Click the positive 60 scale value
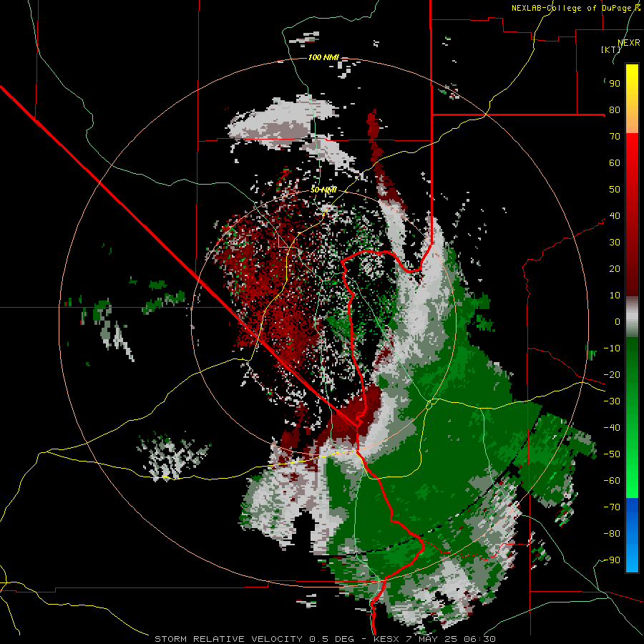The image size is (644, 644). [615, 163]
